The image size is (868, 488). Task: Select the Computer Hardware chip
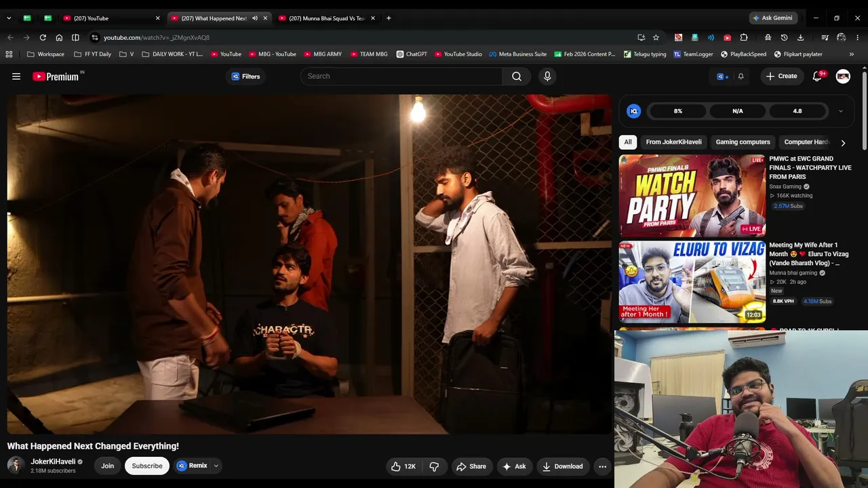click(x=806, y=142)
